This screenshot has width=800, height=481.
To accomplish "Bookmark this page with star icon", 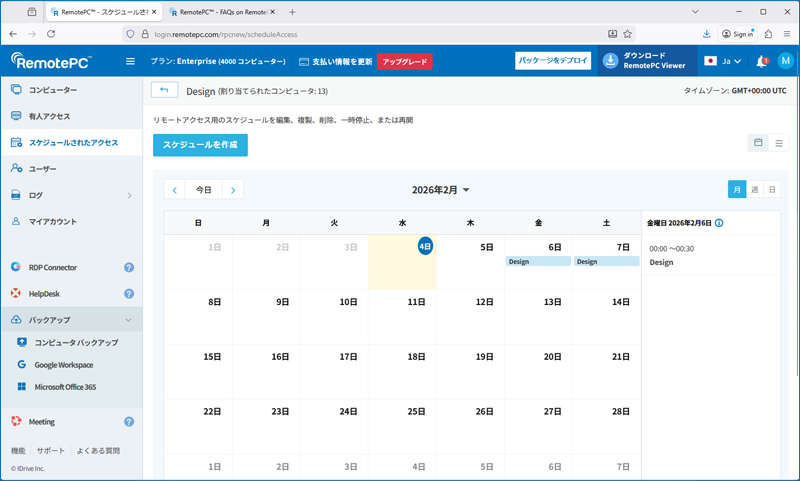I will (x=628, y=34).
